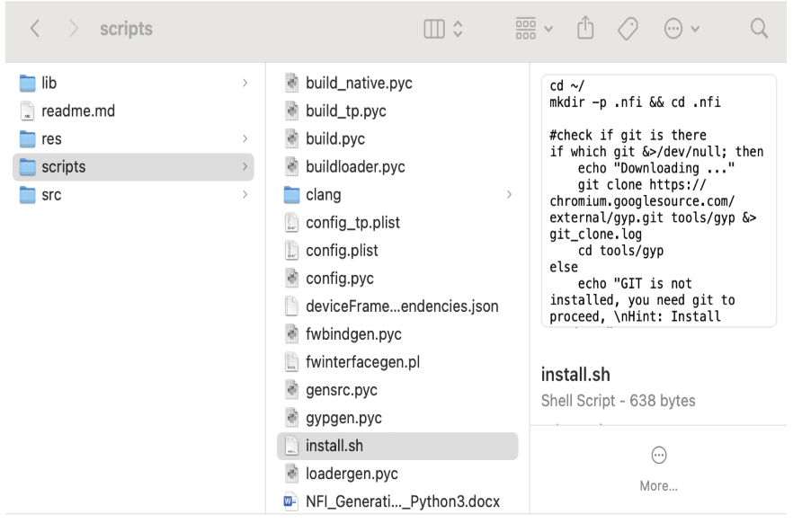This screenshot has width=793, height=532.
Task: Select the lib folder icon
Action: 27,83
